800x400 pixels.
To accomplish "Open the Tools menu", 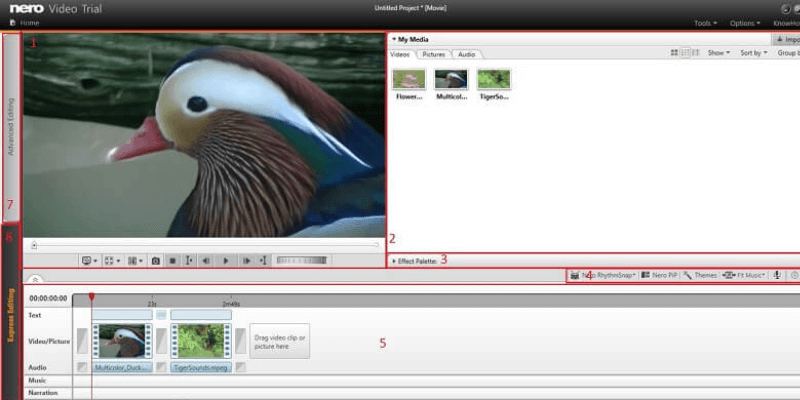I will [705, 23].
